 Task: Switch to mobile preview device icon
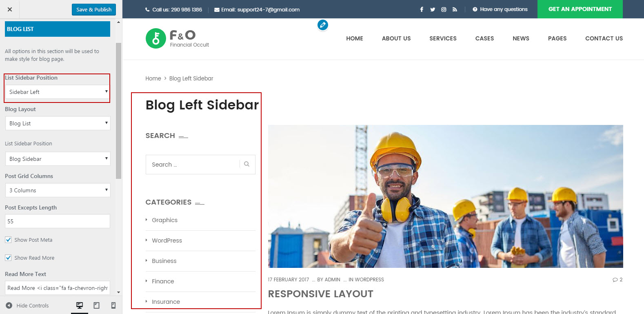click(x=113, y=305)
